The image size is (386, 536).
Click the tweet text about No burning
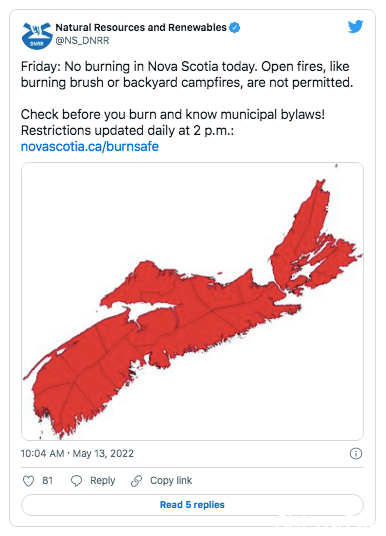[x=187, y=74]
